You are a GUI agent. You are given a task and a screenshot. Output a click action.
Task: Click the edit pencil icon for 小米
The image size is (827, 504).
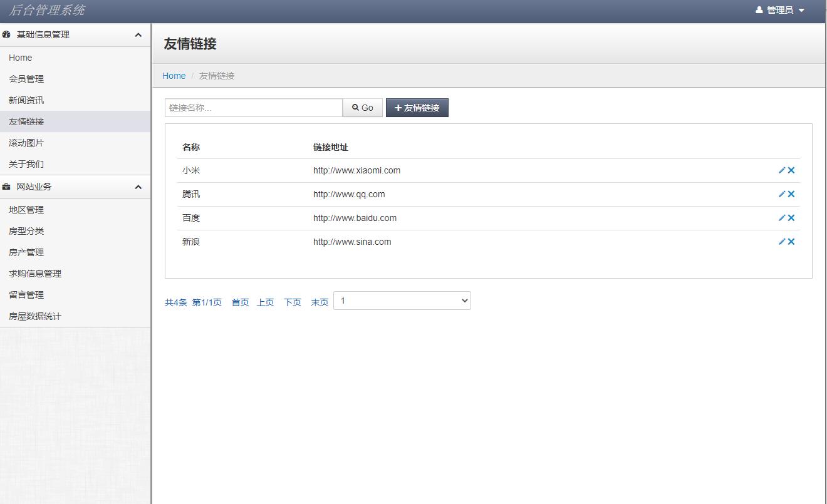point(781,170)
